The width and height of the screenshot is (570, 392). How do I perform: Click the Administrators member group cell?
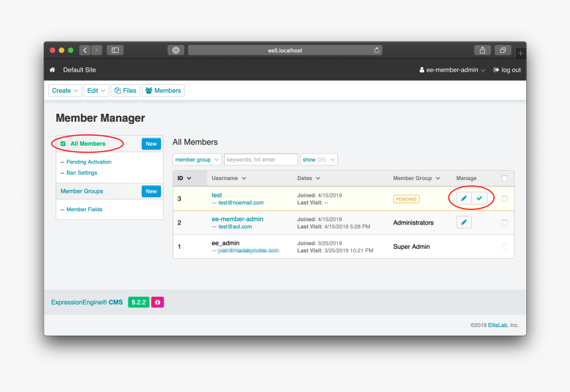pos(414,222)
